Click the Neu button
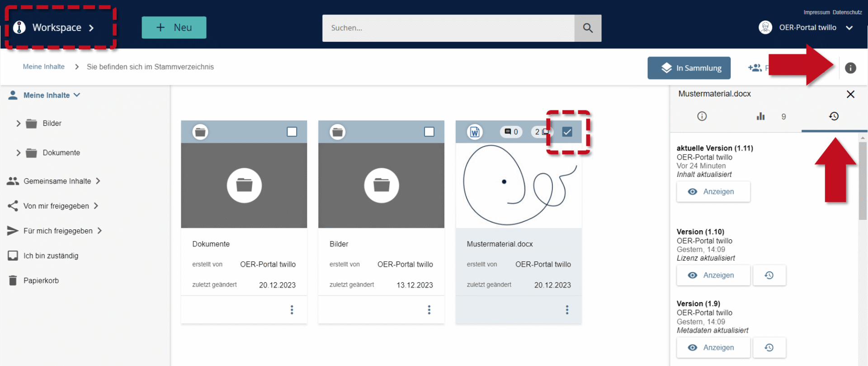Viewport: 868px width, 366px height. (x=174, y=28)
